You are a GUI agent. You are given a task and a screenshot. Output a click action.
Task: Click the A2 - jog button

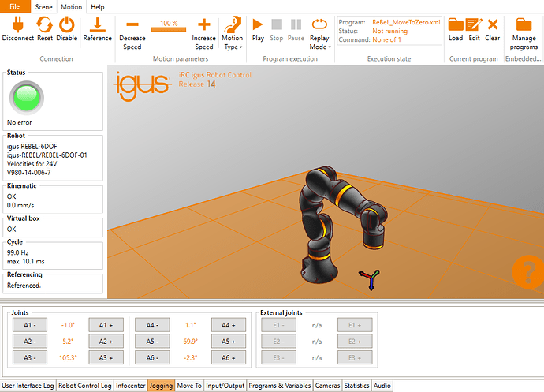(x=30, y=342)
